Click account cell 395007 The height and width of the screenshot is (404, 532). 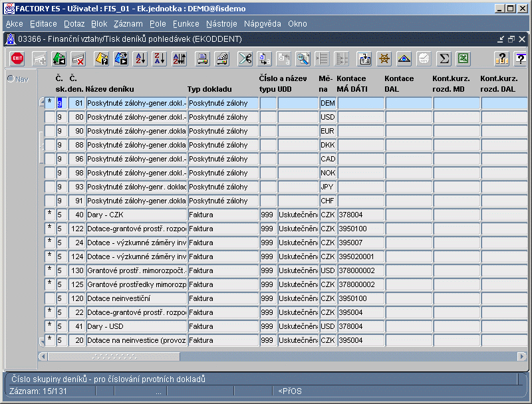tap(361, 243)
